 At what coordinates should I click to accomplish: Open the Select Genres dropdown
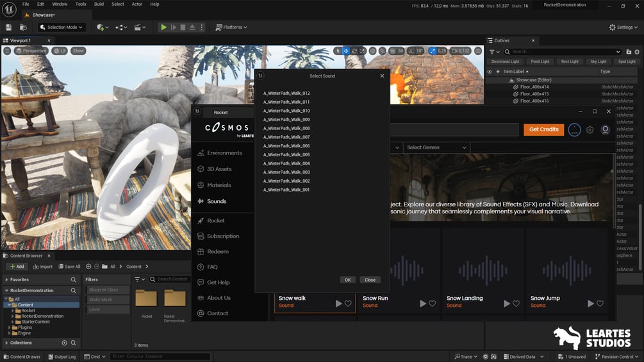436,147
